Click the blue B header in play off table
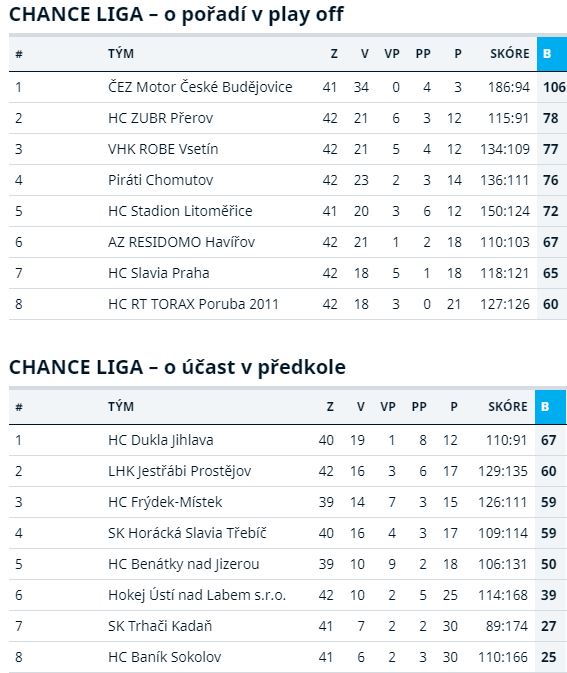Screen dimensions: 567x673 click(x=552, y=54)
